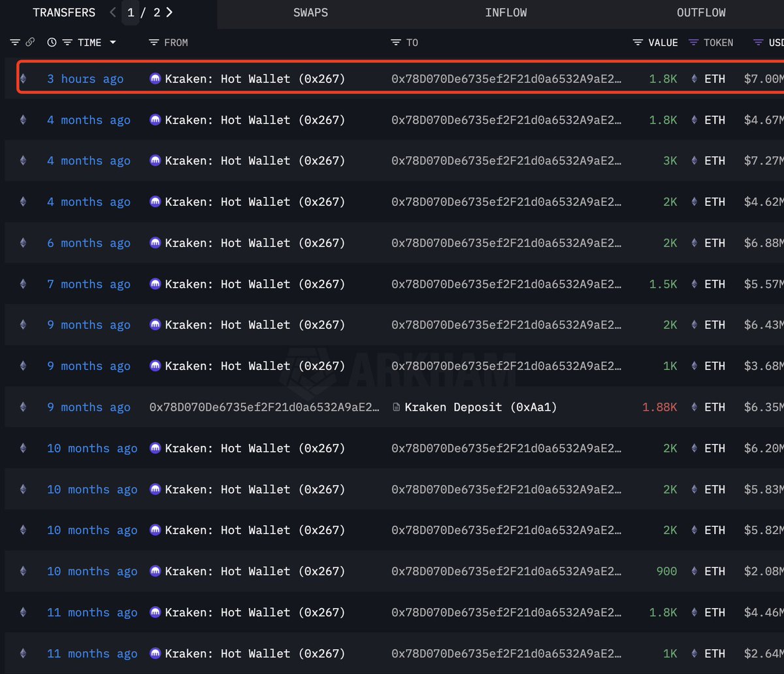Select the OUTFLOW tab

click(x=701, y=12)
